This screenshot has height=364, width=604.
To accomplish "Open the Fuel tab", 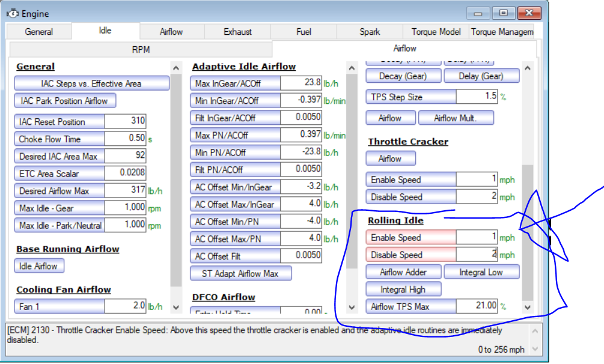I will coord(304,32).
